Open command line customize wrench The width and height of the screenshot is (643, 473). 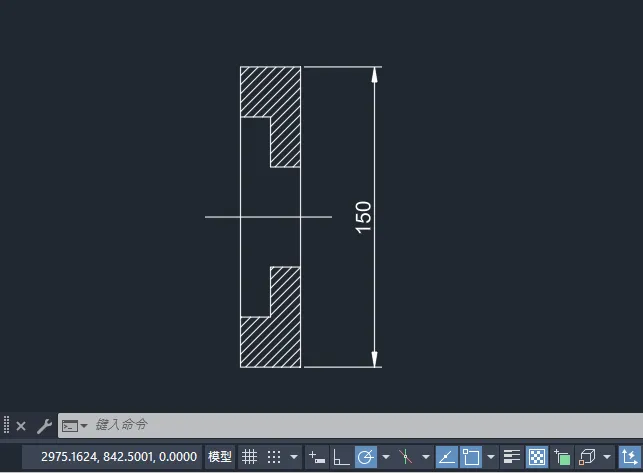click(44, 426)
